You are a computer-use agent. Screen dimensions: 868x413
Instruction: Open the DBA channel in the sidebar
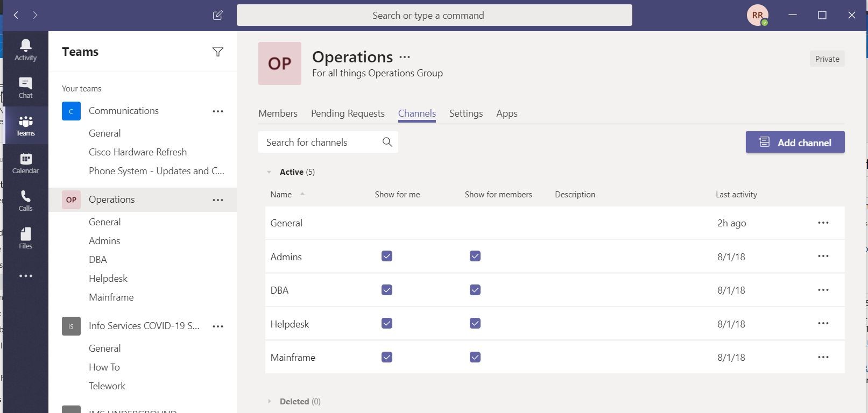98,260
